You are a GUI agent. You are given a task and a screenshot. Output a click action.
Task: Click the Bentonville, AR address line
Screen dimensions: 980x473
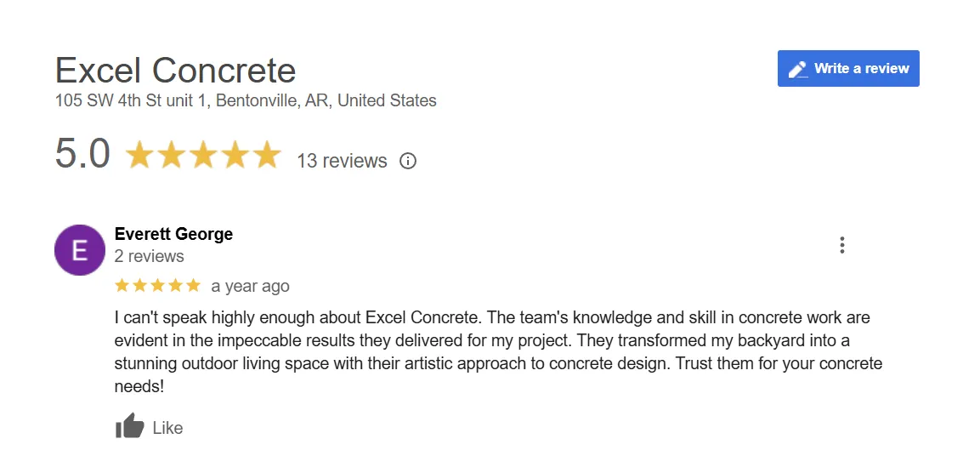[x=246, y=100]
